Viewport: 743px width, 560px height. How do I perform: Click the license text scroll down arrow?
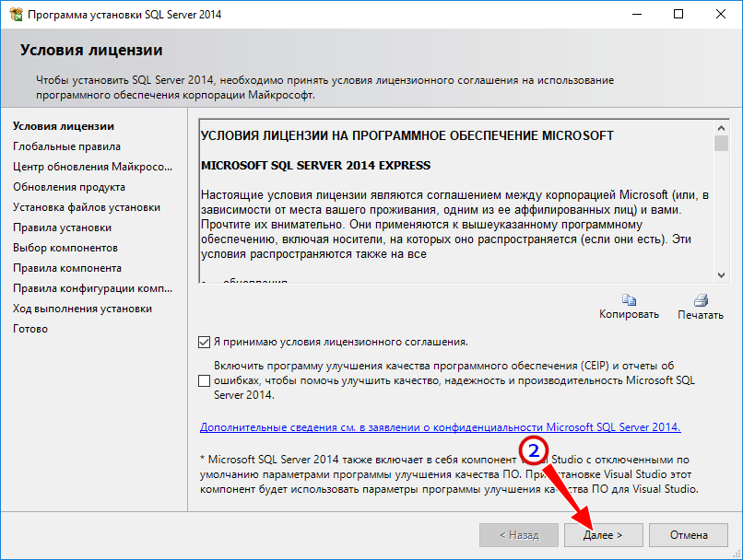[721, 275]
